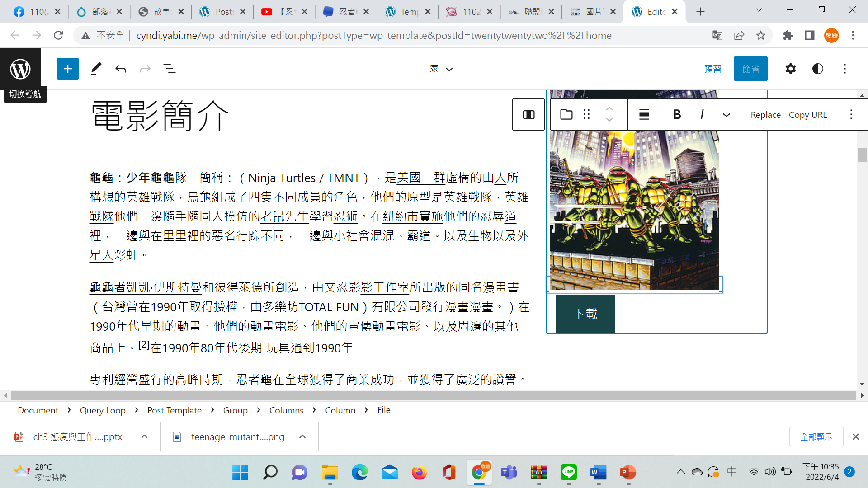Expand teenage_mutant png download options
868x488 pixels.
click(302, 436)
